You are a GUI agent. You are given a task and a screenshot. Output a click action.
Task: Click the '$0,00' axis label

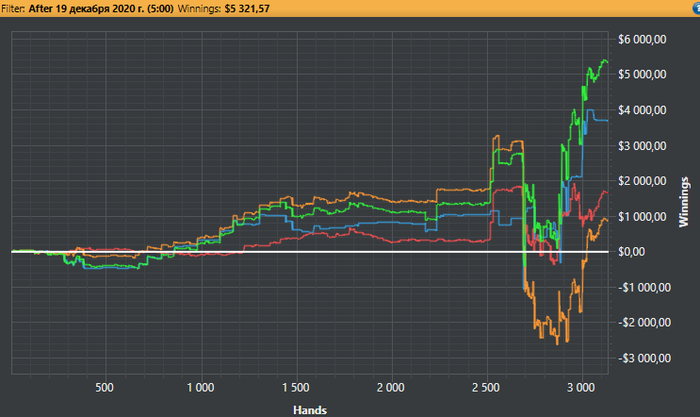(x=631, y=252)
